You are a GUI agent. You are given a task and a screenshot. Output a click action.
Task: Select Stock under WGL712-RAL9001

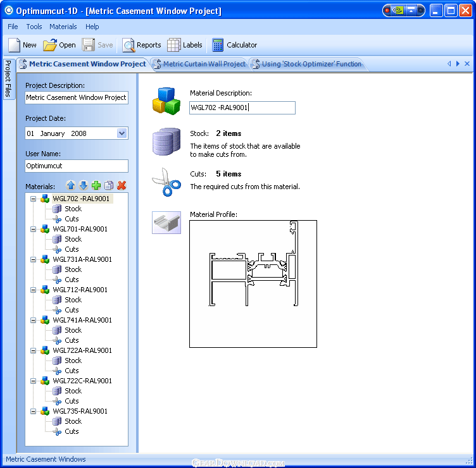point(73,300)
